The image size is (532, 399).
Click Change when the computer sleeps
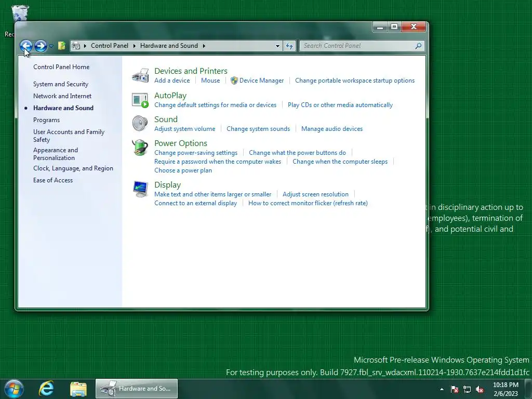pyautogui.click(x=340, y=162)
